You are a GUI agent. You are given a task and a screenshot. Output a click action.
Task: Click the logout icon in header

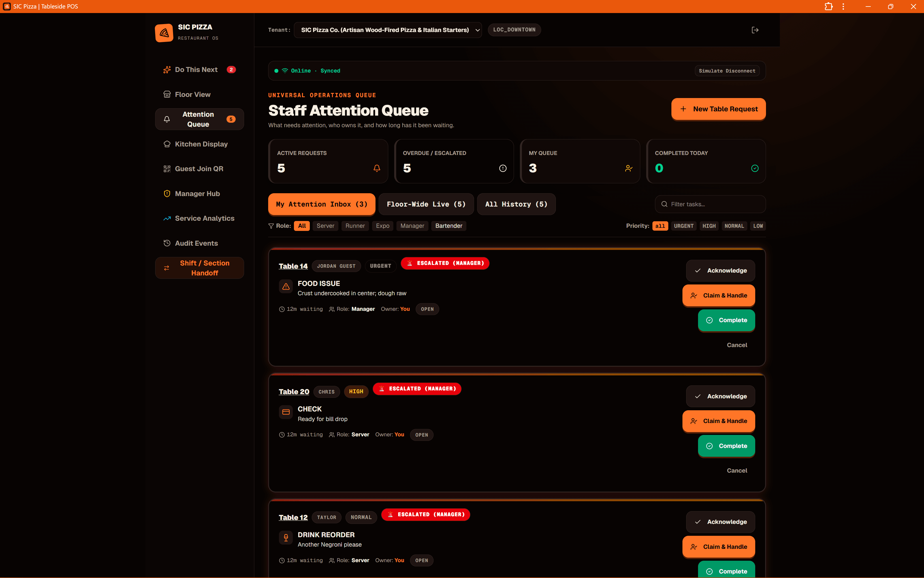(x=755, y=30)
